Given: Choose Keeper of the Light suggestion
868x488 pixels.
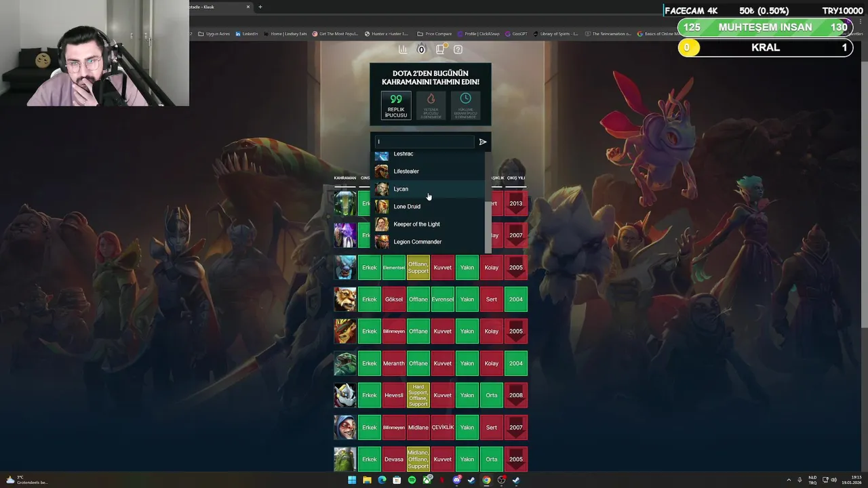Looking at the screenshot, I should pyautogui.click(x=429, y=224).
